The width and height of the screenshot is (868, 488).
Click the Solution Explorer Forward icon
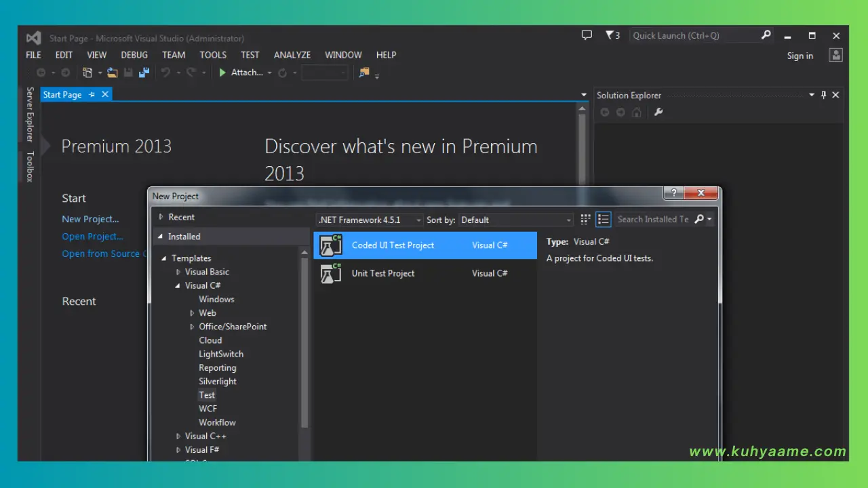point(620,113)
